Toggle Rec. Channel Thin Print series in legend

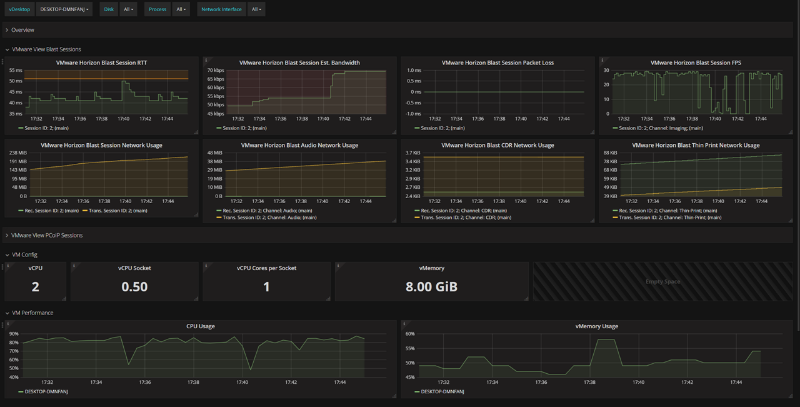[x=666, y=210]
